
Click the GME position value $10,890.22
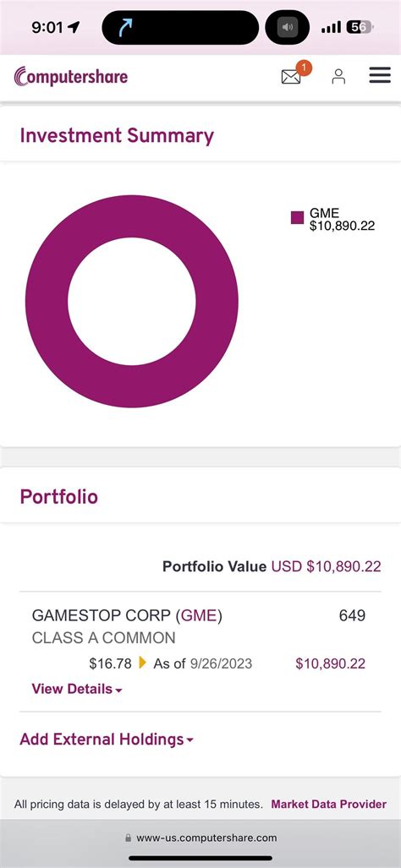point(331,663)
